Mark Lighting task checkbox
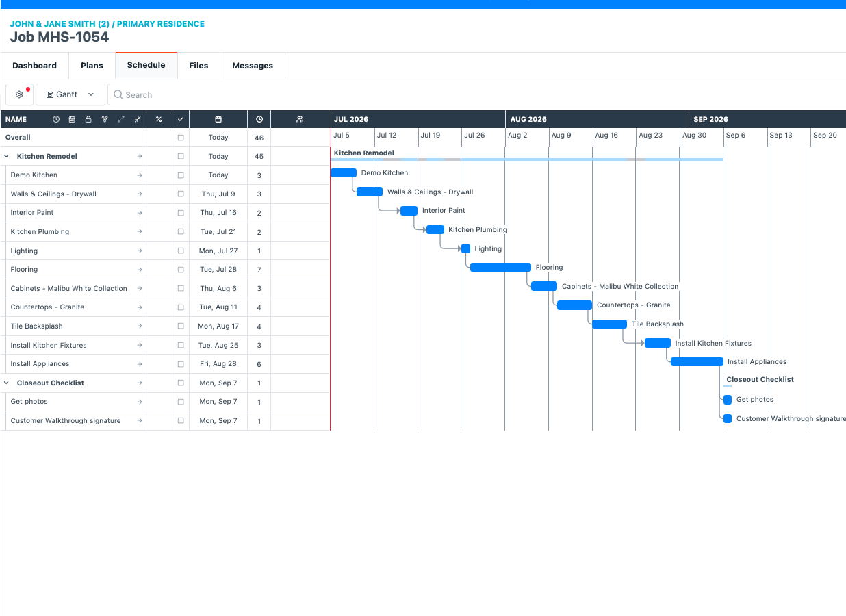Viewport: 846px width, 616px height. tap(181, 251)
